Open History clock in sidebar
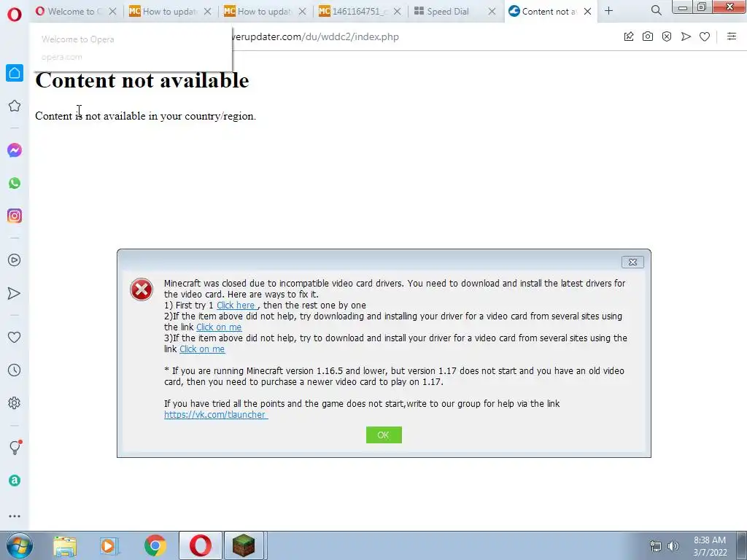Viewport: 747px width, 560px height. click(x=15, y=370)
